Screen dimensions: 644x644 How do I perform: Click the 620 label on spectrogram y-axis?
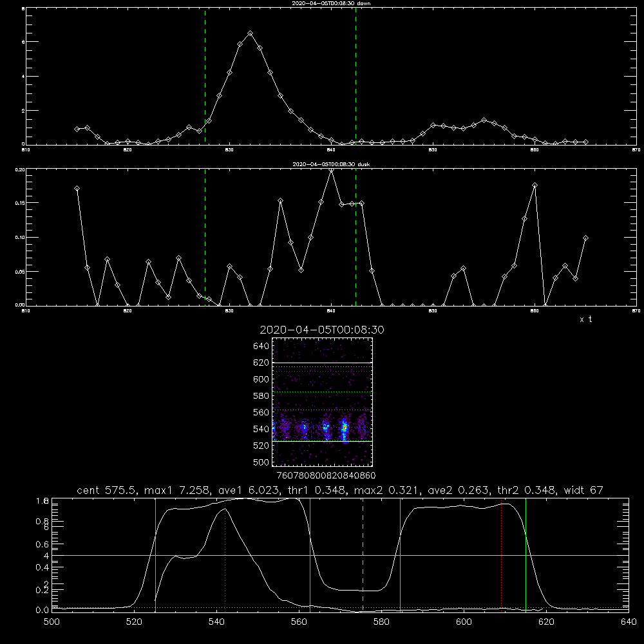261,363
